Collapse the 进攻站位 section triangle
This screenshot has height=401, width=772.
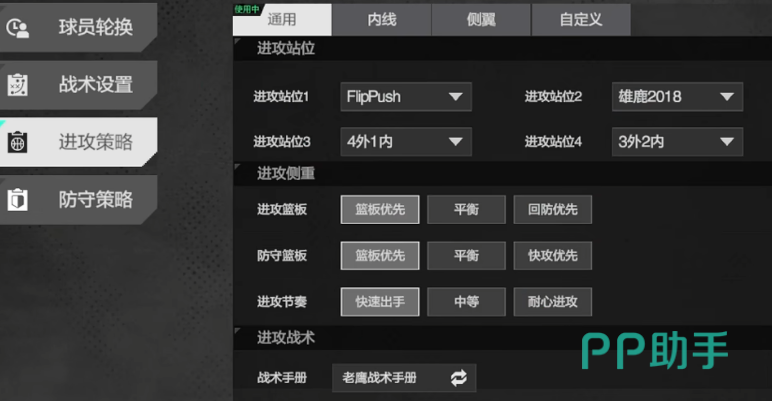237,41
